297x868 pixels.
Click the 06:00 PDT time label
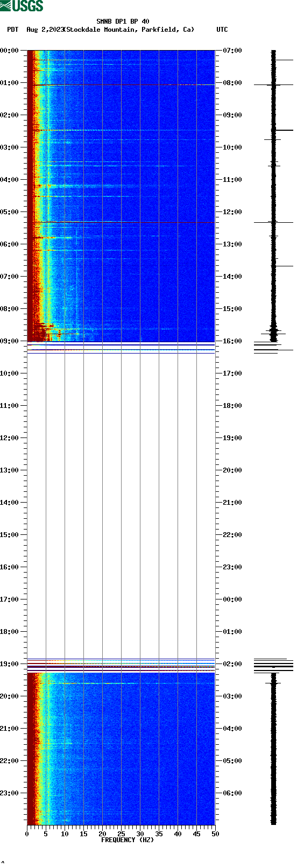10,244
